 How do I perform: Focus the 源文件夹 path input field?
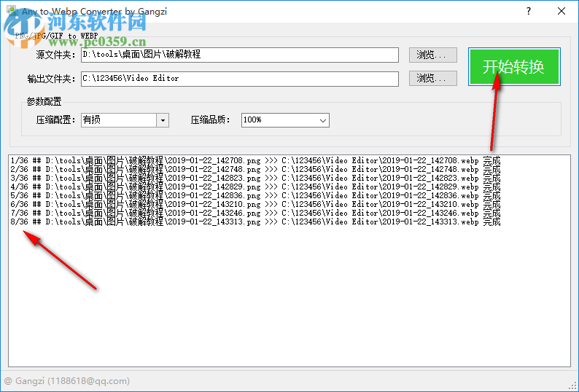240,55
